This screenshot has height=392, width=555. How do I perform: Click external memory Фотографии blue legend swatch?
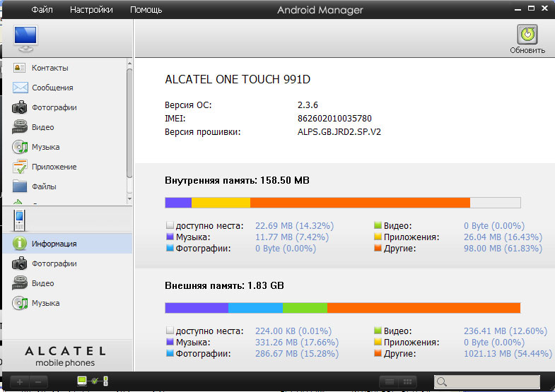(x=170, y=353)
